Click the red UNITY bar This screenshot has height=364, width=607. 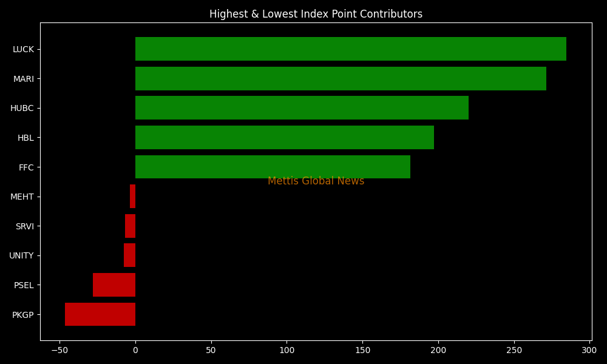[130, 255]
